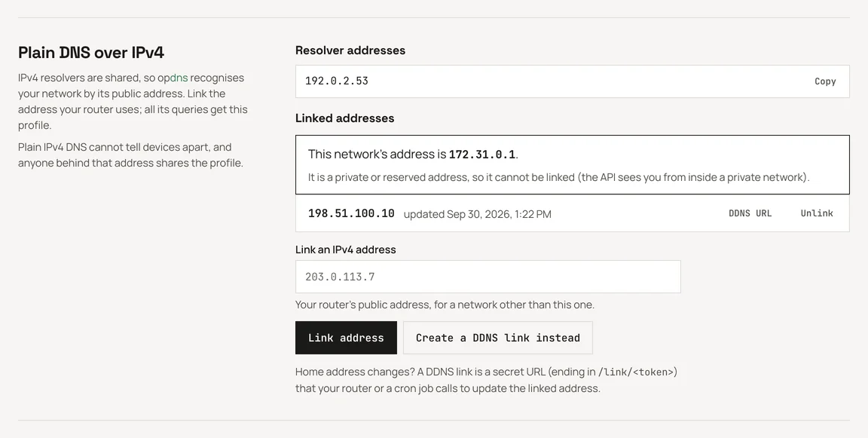This screenshot has width=868, height=438.
Task: Click the Plain DNS over IPv4 heading
Action: tap(90, 53)
